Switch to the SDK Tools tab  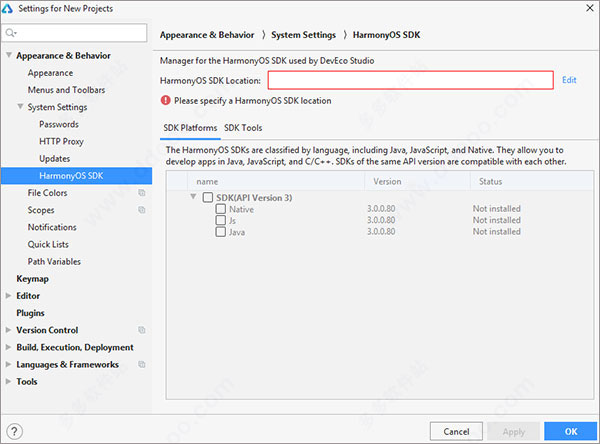coord(243,128)
